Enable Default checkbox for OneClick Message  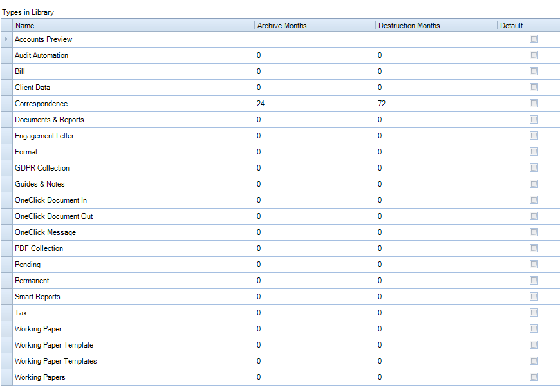tap(534, 232)
